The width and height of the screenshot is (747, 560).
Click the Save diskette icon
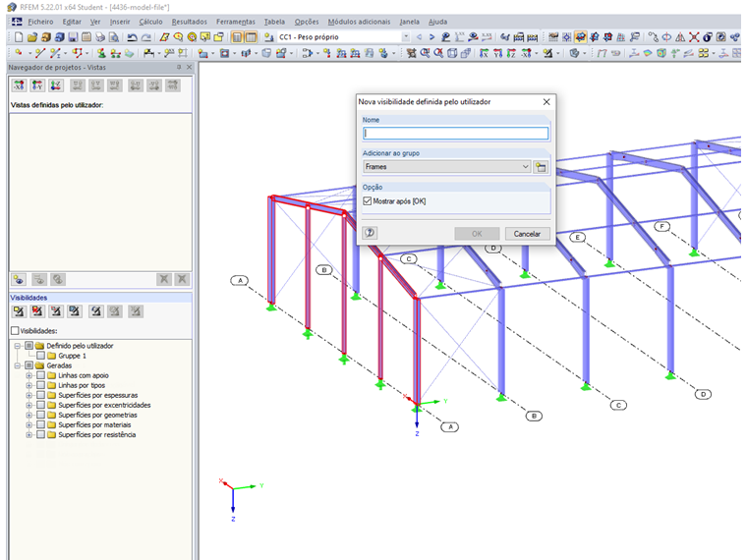tap(73, 37)
